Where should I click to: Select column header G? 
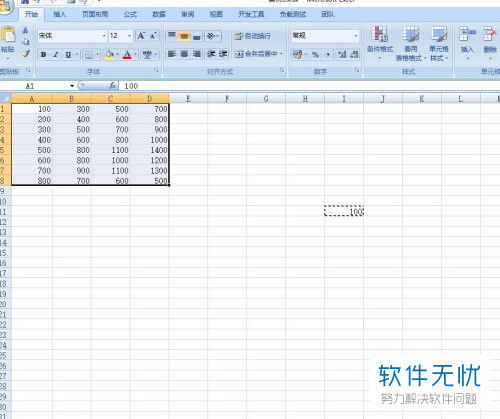266,99
